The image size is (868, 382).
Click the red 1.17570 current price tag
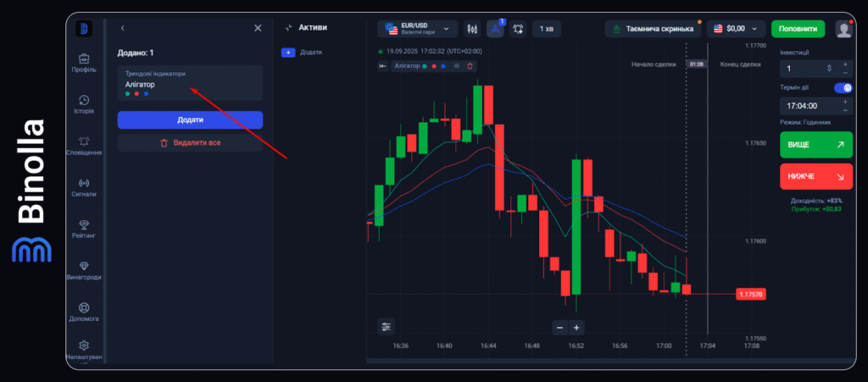(750, 295)
